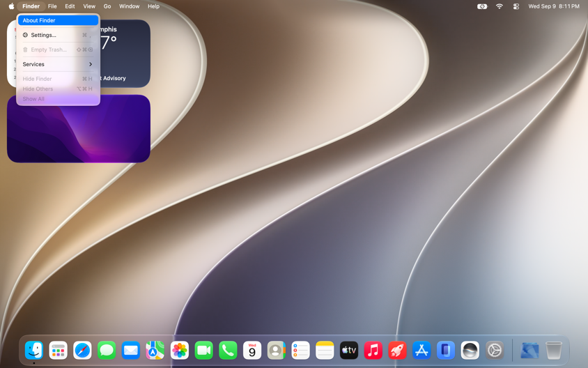Open Music app in Dock
The image size is (588, 368).
coord(373,351)
